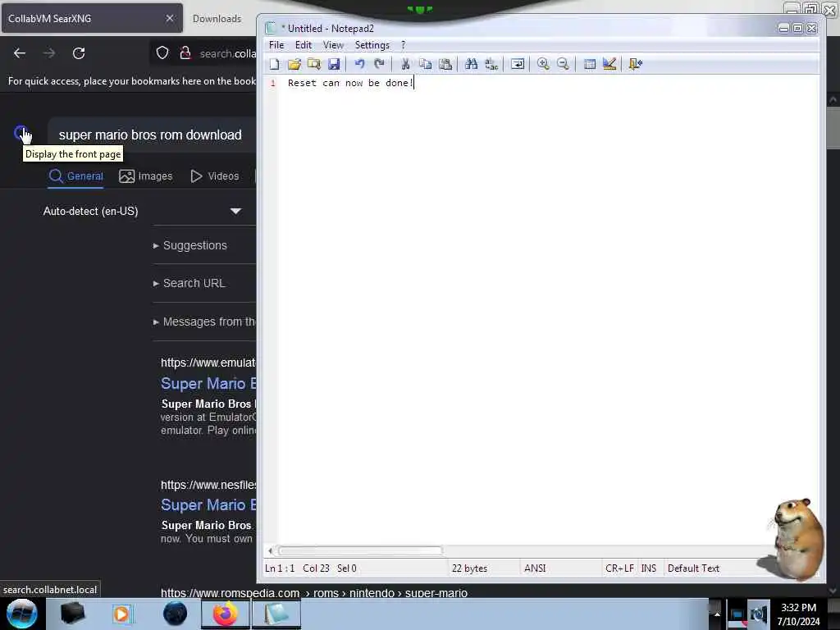
Task: Click the dark globe taskbar icon
Action: (176, 614)
